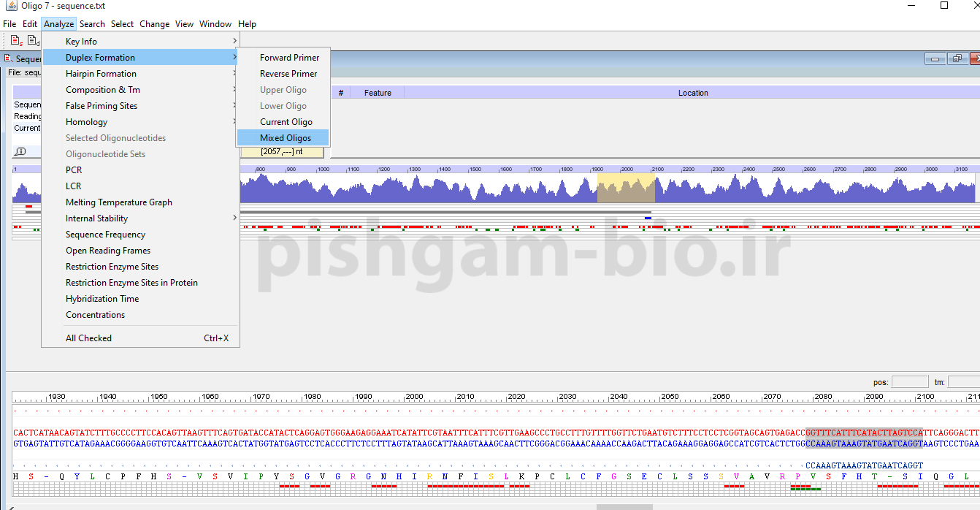The height and width of the screenshot is (510, 980).
Task: Click the Feature column header
Action: (x=378, y=93)
